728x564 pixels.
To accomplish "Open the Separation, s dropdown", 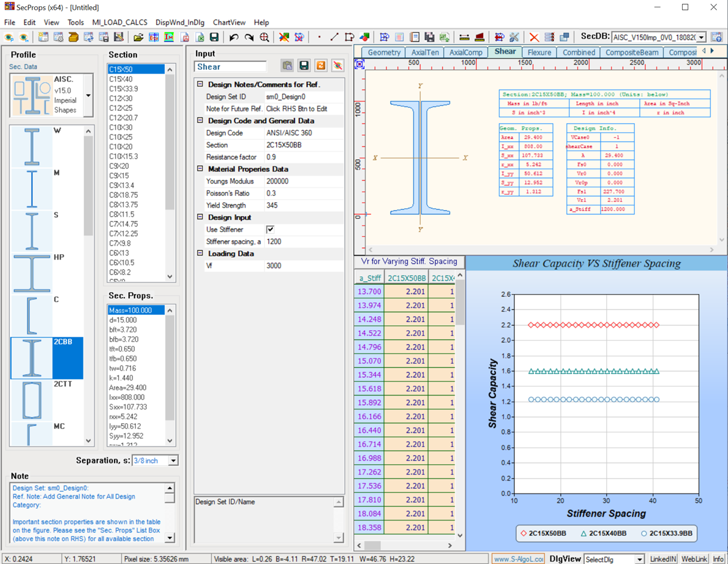I will [173, 461].
